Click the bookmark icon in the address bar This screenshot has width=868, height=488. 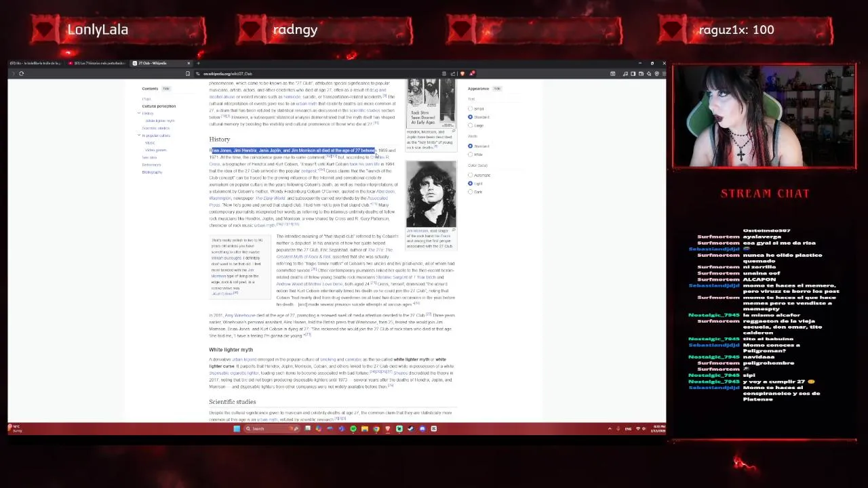[x=188, y=73]
